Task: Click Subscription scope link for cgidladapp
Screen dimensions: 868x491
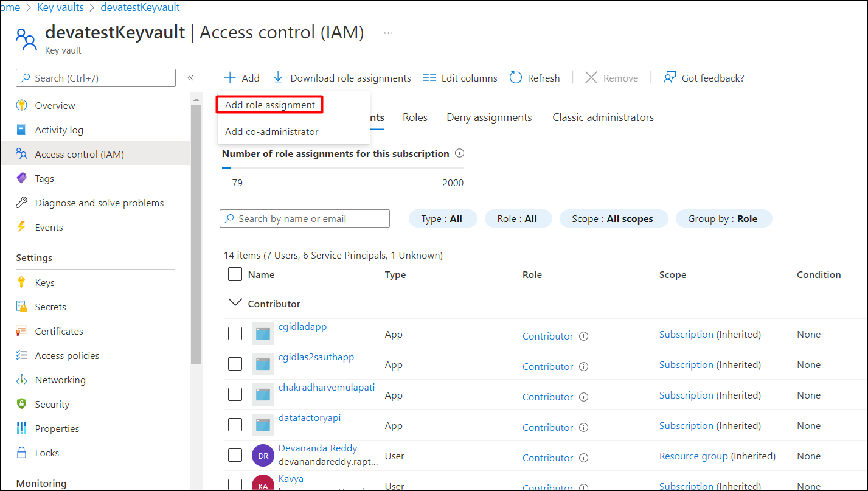Action: click(686, 334)
